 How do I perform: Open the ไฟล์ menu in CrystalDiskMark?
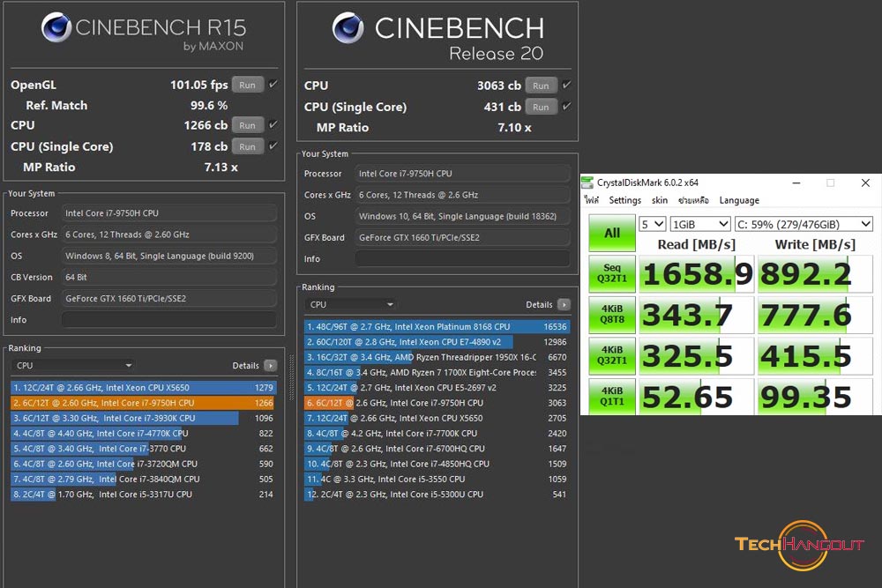(x=592, y=200)
